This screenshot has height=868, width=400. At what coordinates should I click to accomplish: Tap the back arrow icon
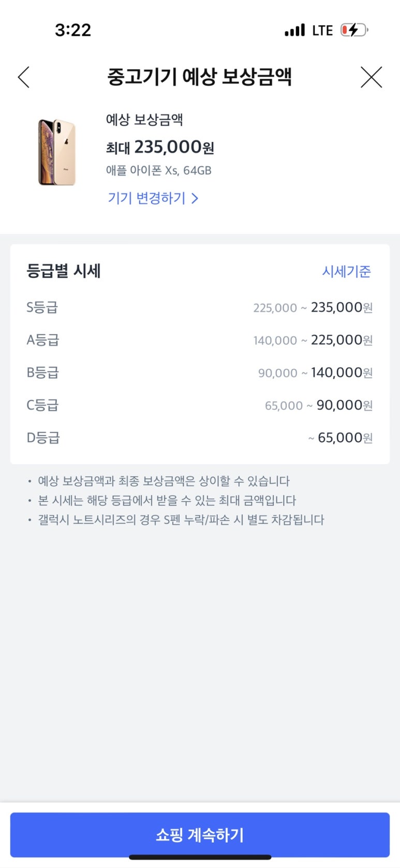24,77
